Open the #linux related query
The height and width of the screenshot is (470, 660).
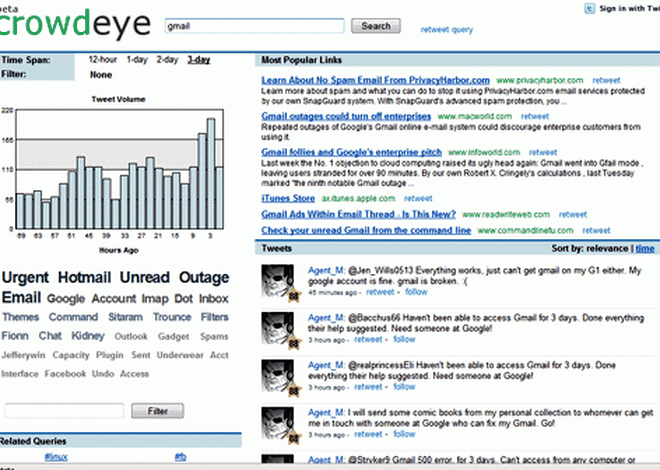pyautogui.click(x=56, y=457)
